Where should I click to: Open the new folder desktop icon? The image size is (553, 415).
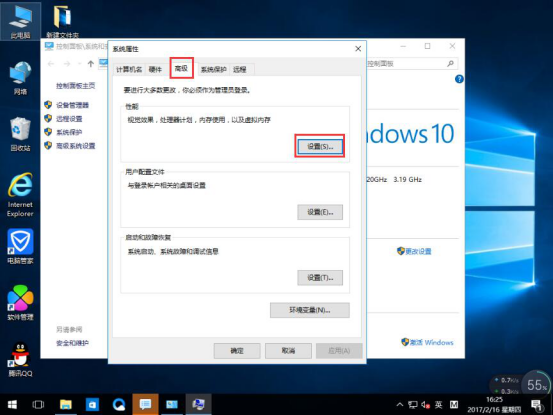click(63, 21)
